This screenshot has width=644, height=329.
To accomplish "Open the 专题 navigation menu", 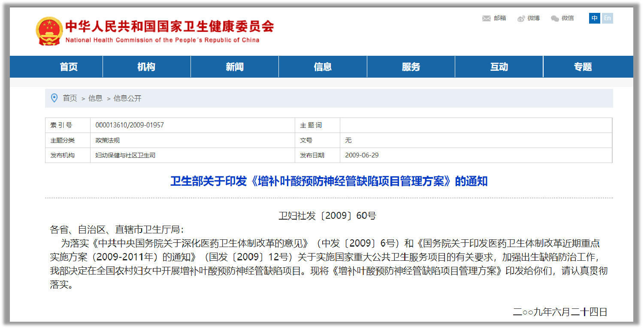I will (x=583, y=67).
